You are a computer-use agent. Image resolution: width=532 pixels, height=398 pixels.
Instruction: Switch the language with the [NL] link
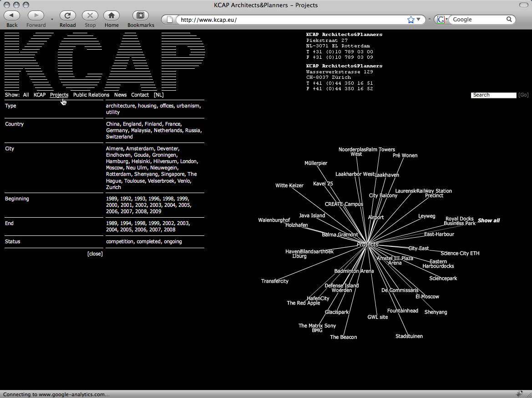158,95
